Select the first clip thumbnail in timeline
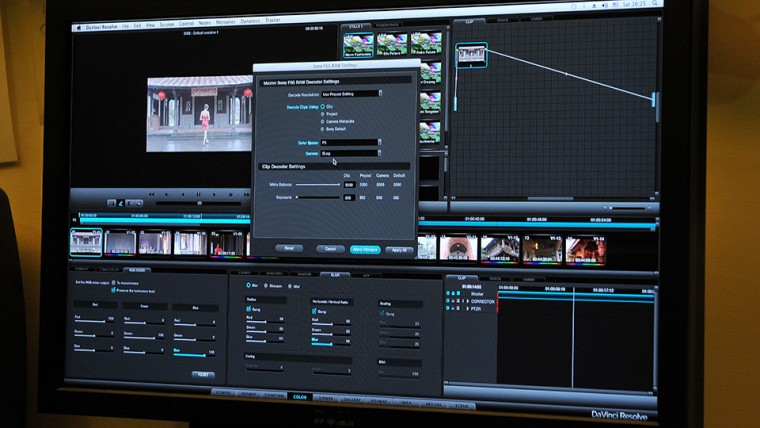Image resolution: width=760 pixels, height=428 pixels. pyautogui.click(x=86, y=242)
